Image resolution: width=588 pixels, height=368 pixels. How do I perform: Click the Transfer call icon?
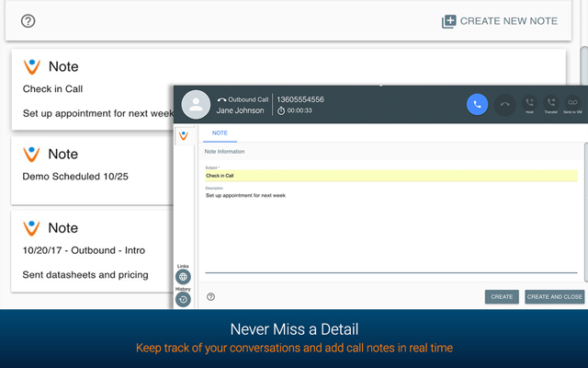[x=551, y=103]
